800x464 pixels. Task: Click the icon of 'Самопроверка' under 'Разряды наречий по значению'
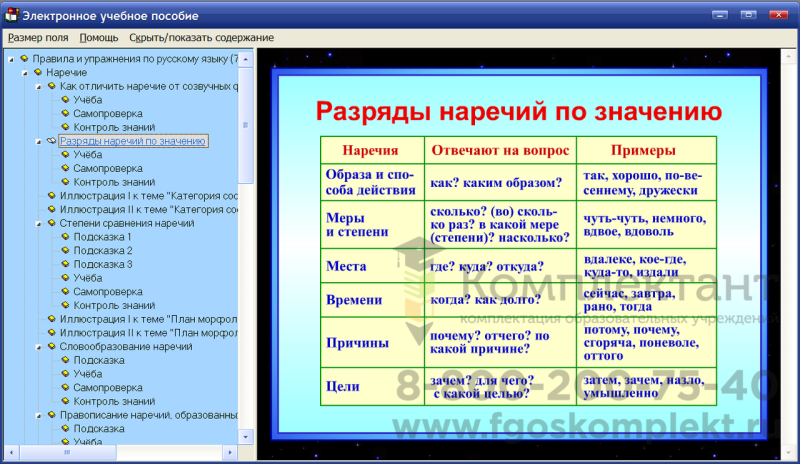point(65,168)
